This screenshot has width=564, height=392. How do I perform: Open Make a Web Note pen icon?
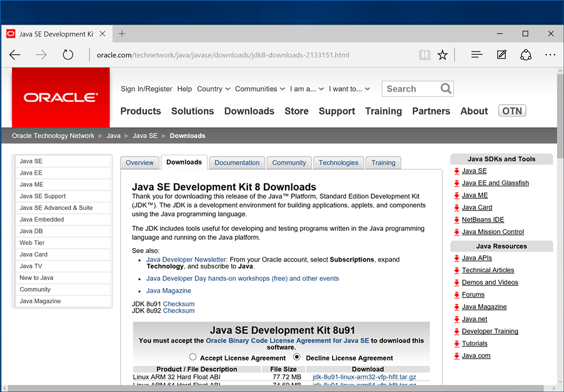pyautogui.click(x=501, y=55)
